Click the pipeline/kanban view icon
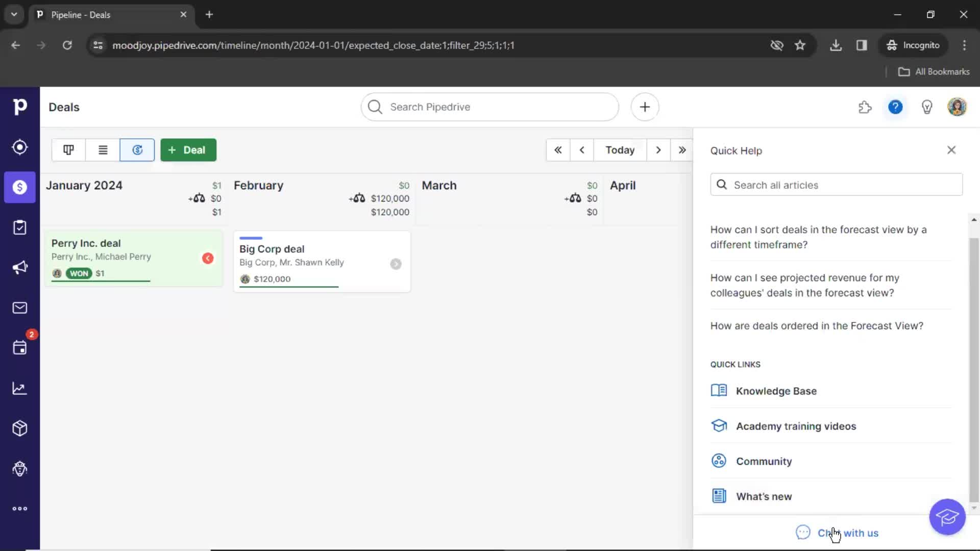The image size is (980, 551). [68, 150]
